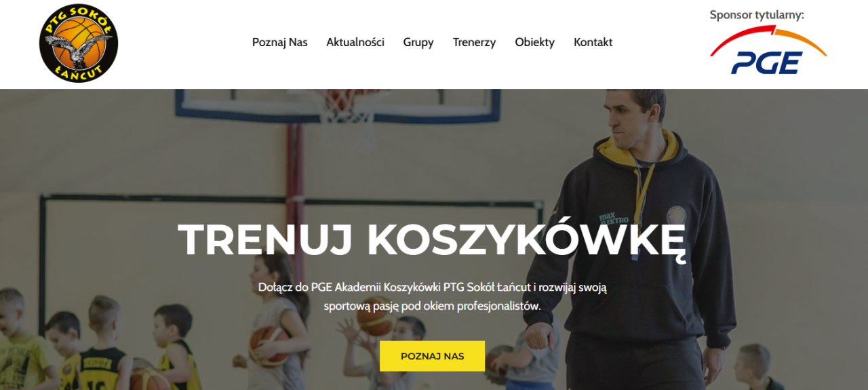Open the Obiekty section

click(534, 42)
